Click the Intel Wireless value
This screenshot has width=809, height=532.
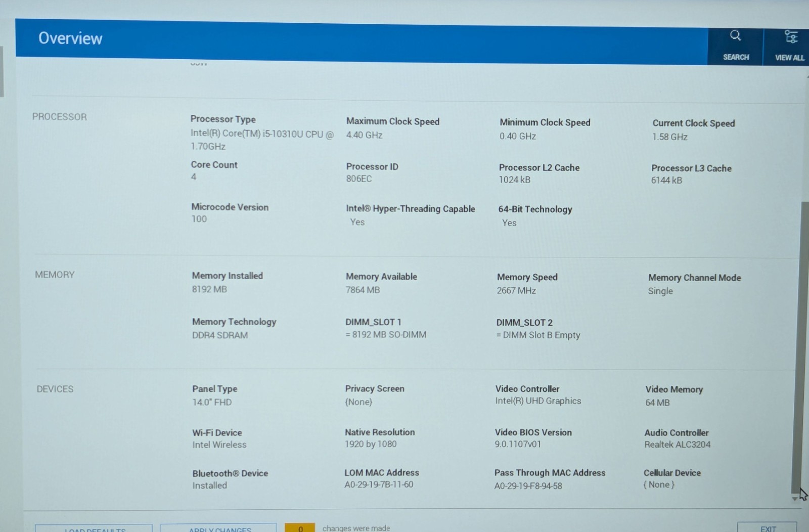[x=219, y=445]
